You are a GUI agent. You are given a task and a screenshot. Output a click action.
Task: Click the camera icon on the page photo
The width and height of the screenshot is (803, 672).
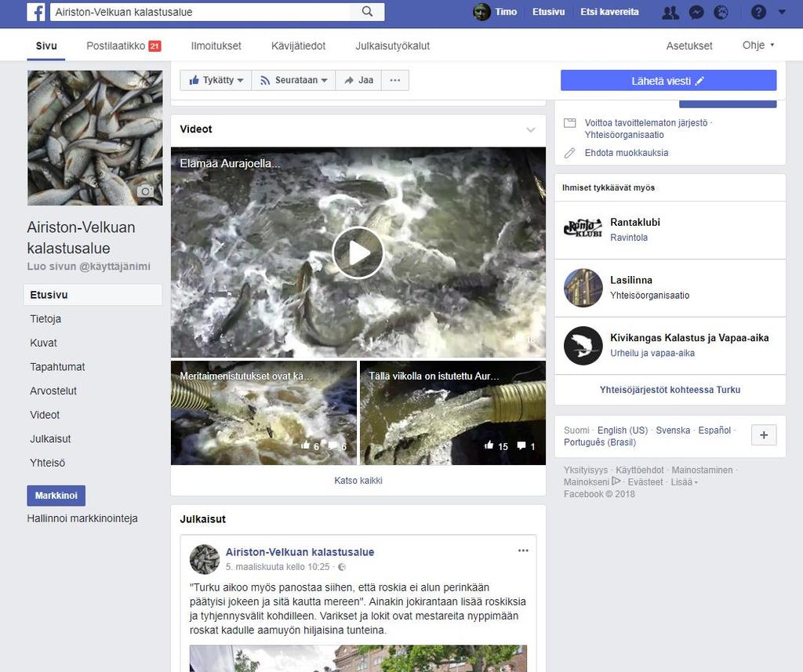145,191
